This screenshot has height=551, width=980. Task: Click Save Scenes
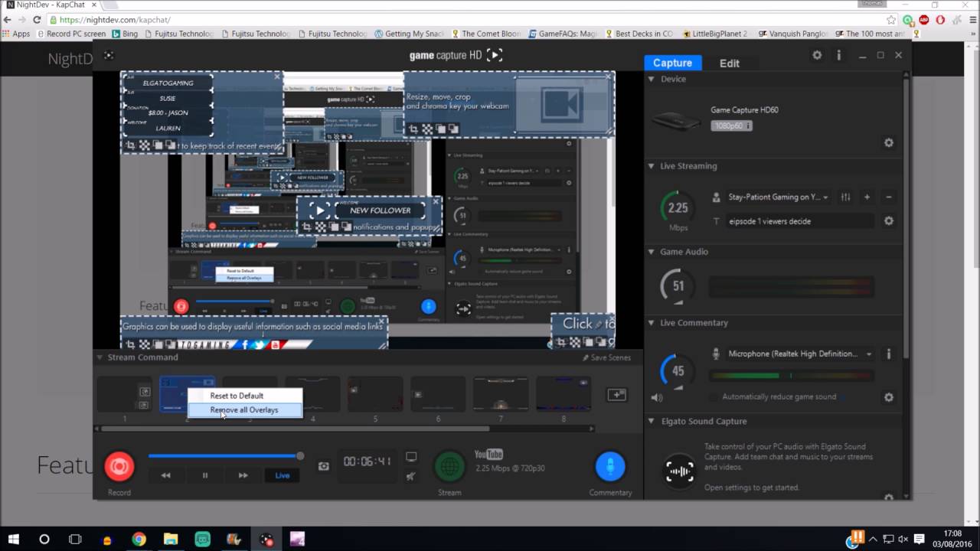[606, 357]
